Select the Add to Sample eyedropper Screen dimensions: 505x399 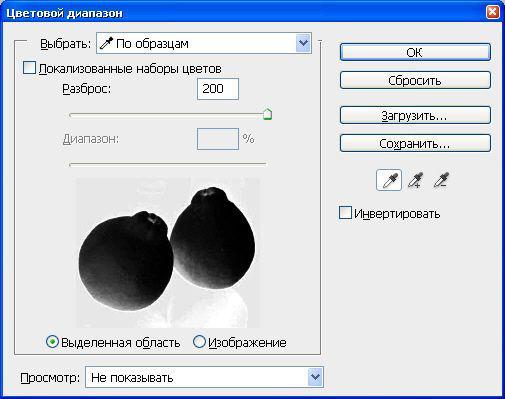tap(416, 180)
